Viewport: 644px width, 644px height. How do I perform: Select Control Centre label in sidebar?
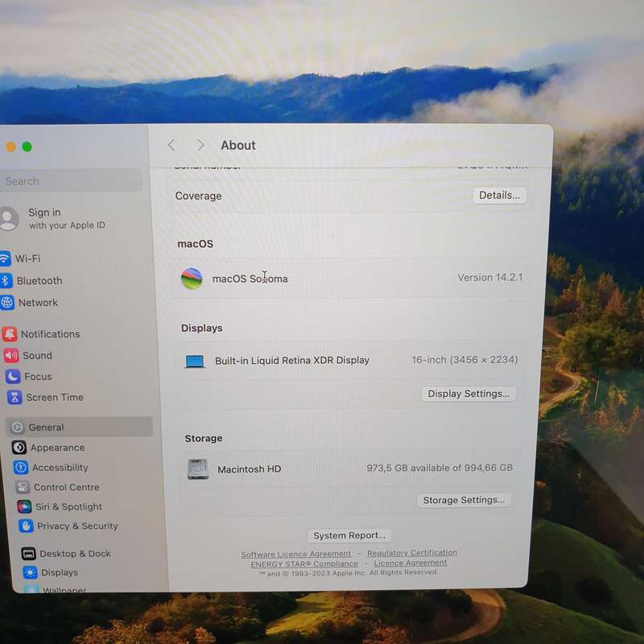[67, 487]
